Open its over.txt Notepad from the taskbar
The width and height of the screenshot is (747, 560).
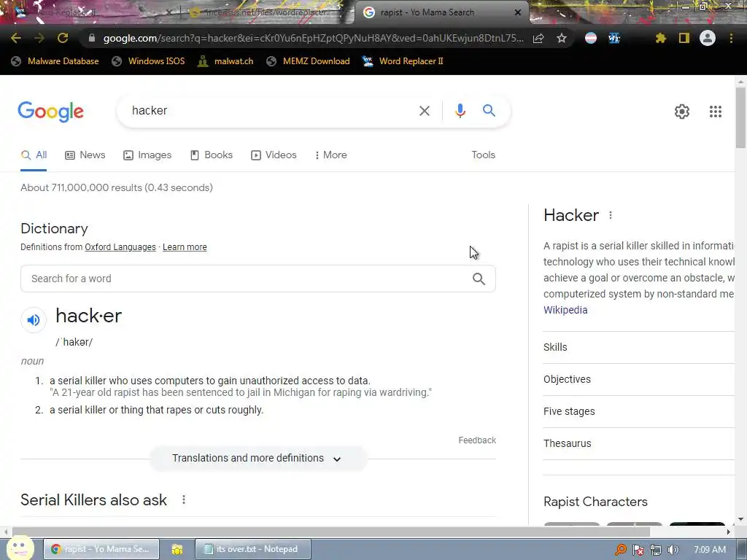coord(253,549)
